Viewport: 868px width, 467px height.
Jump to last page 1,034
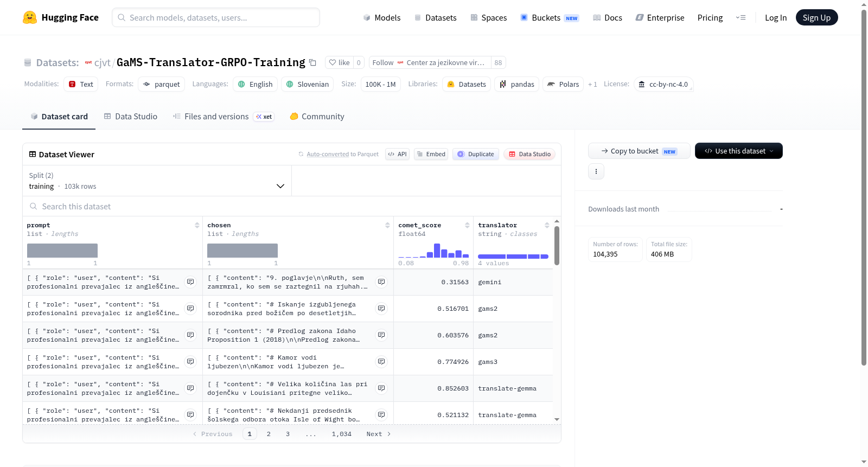(342, 434)
